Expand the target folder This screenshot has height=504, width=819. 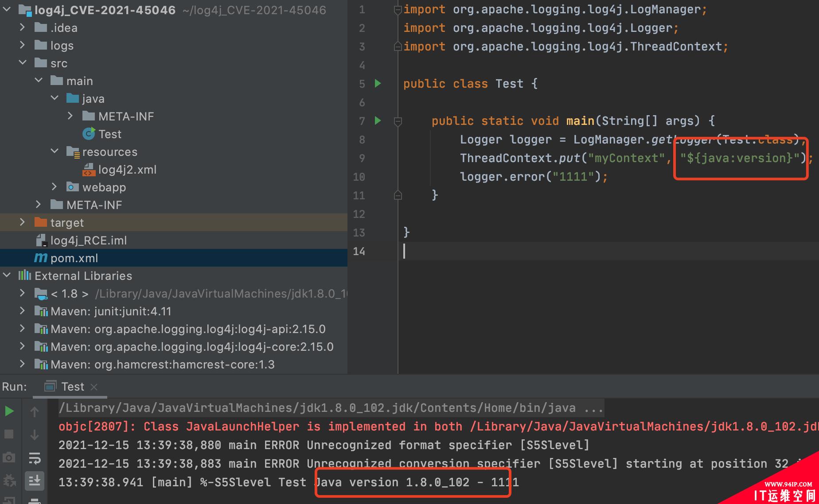click(x=22, y=222)
